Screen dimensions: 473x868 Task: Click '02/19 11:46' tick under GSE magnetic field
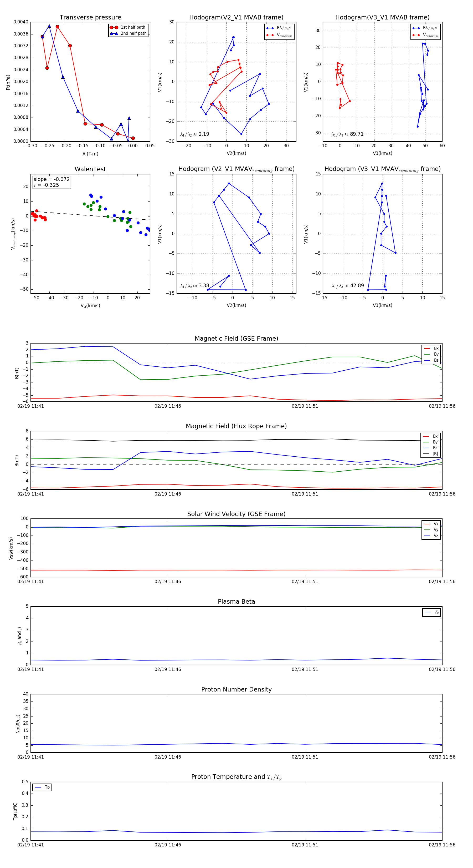168,406
